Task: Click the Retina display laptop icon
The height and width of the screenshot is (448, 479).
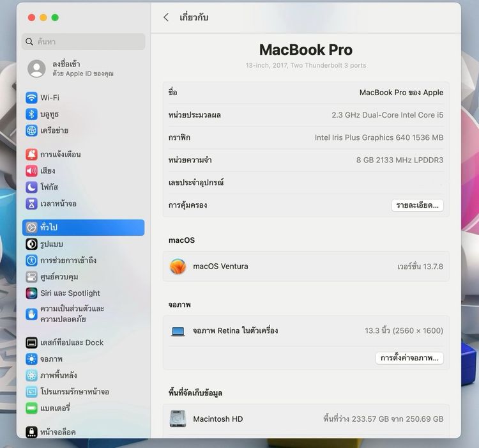Action: 178,331
